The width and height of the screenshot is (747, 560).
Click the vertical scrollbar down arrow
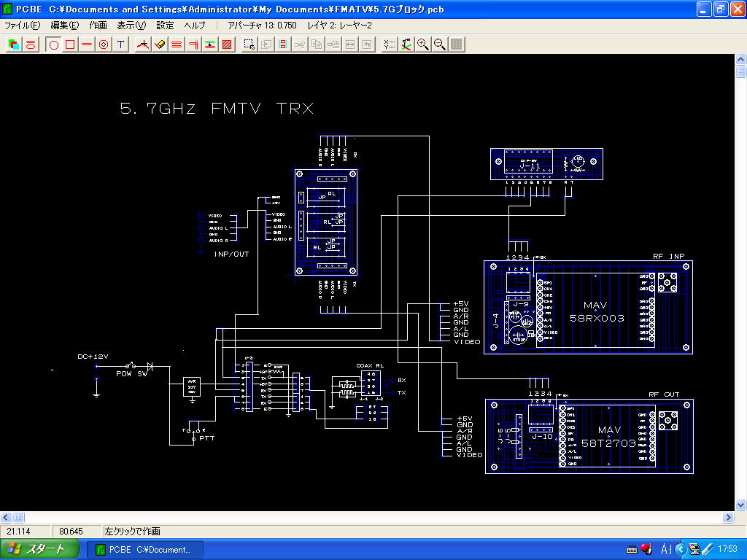741,505
